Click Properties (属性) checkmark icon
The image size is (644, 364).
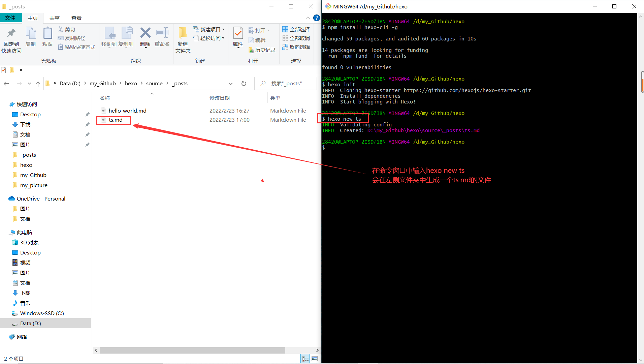pos(238,33)
